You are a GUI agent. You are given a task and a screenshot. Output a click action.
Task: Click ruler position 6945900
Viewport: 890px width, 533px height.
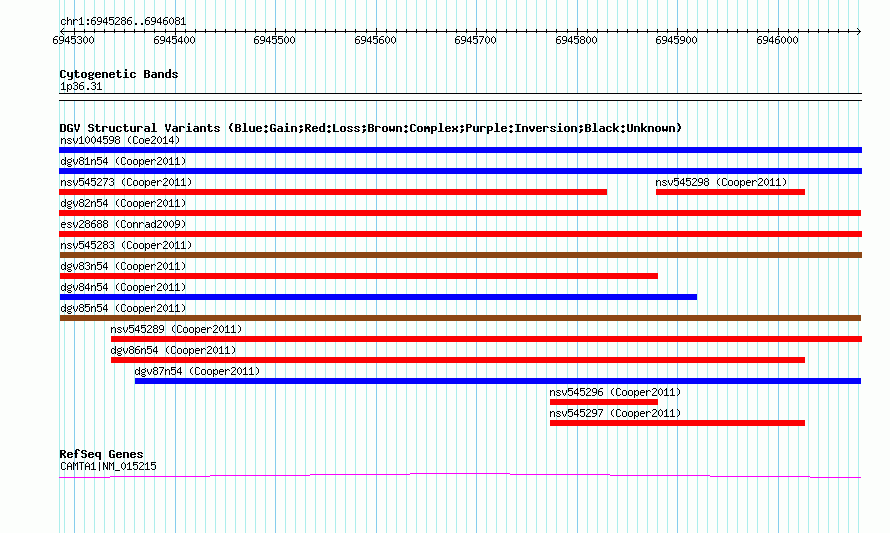click(677, 40)
